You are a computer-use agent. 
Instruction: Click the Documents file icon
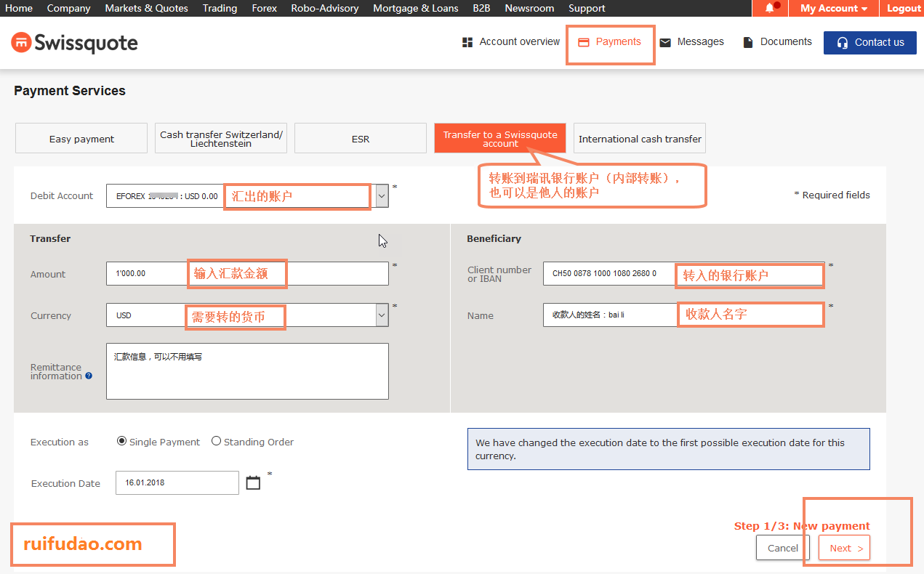tap(747, 43)
